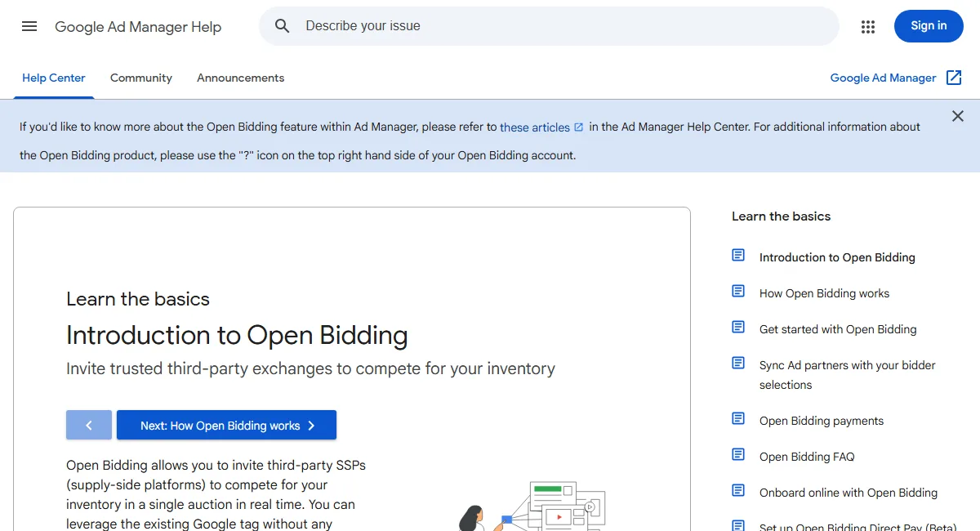Click the 'Introduction to Open Bidding' article title
The image size is (980, 531).
click(x=237, y=335)
